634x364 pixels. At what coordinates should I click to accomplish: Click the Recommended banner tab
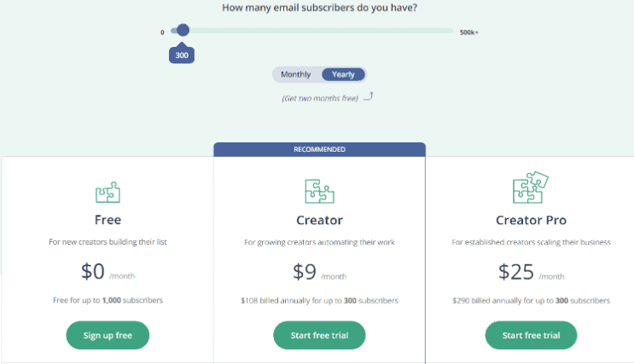(x=319, y=149)
